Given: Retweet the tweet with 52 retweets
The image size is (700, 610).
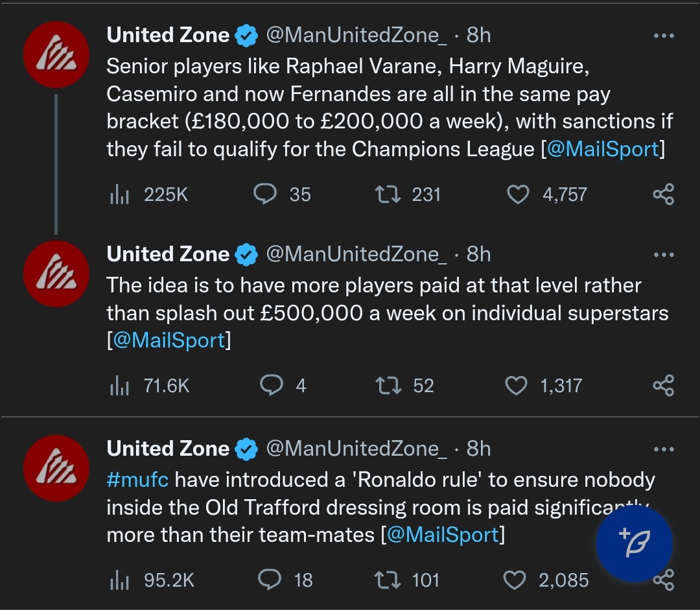Looking at the screenshot, I should (x=389, y=386).
